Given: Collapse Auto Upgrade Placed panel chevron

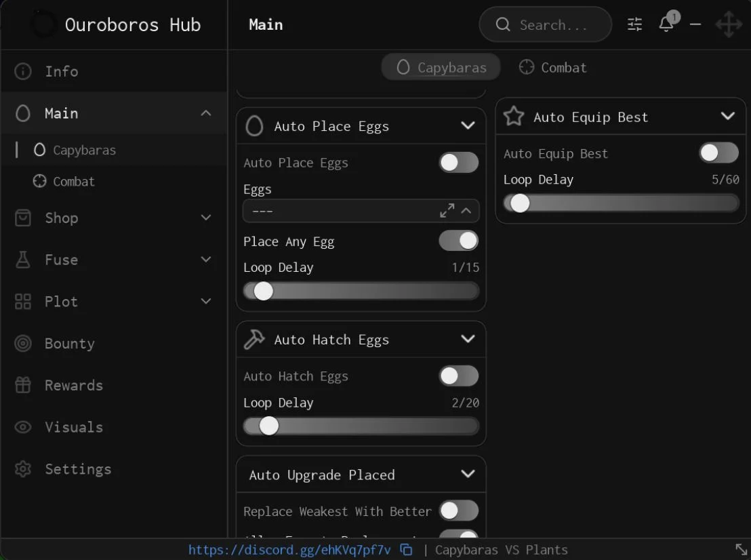Looking at the screenshot, I should pyautogui.click(x=468, y=474).
